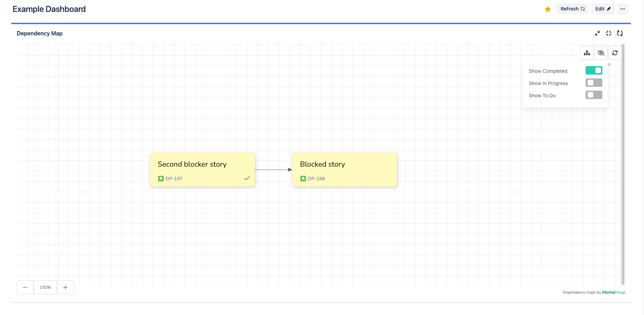The image size is (644, 315).
Task: Click the Edit dashboard button
Action: [603, 9]
